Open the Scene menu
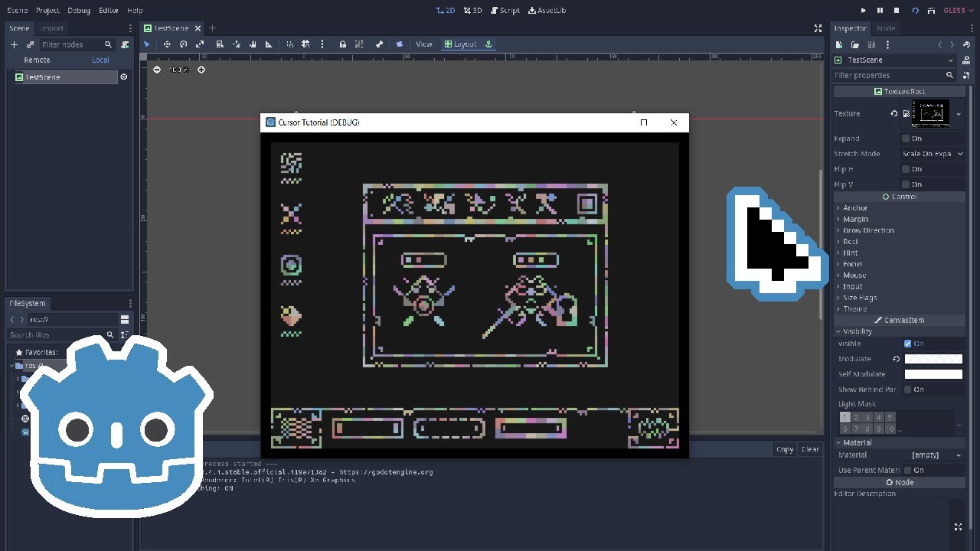This screenshot has width=980, height=551. point(17,11)
